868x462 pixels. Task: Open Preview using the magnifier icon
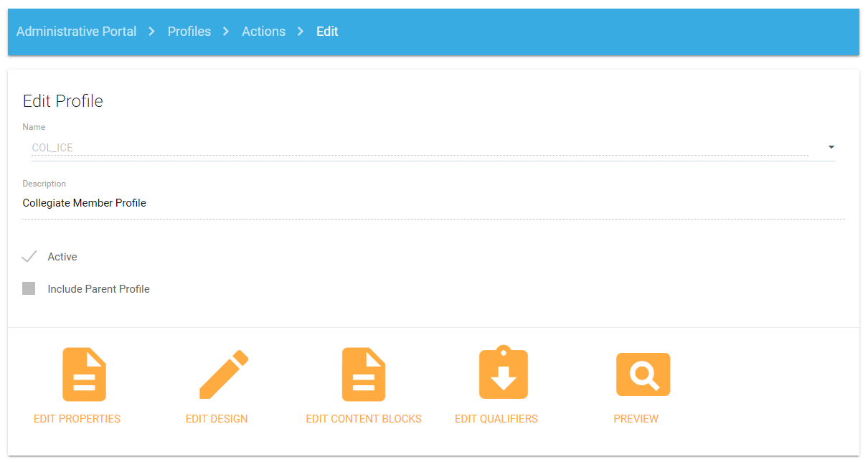tap(643, 374)
